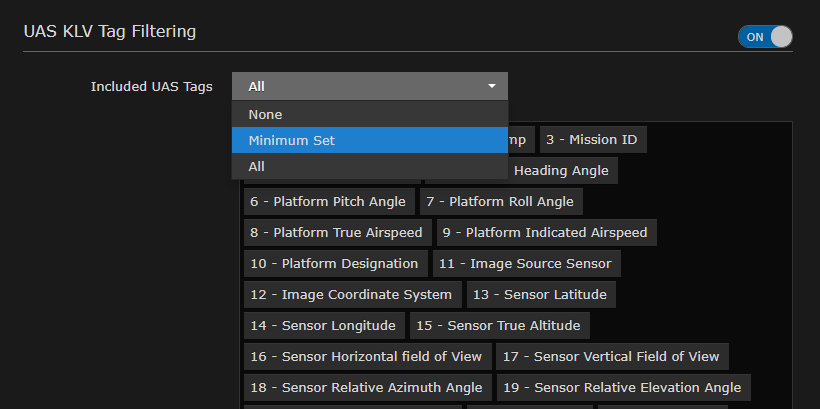
Task: Click 17 - Sensor Vertical Field of View
Action: 611,357
